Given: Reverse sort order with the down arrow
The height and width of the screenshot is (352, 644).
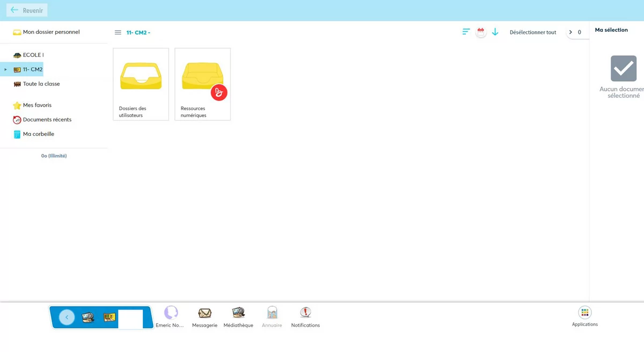Looking at the screenshot, I should click(495, 32).
